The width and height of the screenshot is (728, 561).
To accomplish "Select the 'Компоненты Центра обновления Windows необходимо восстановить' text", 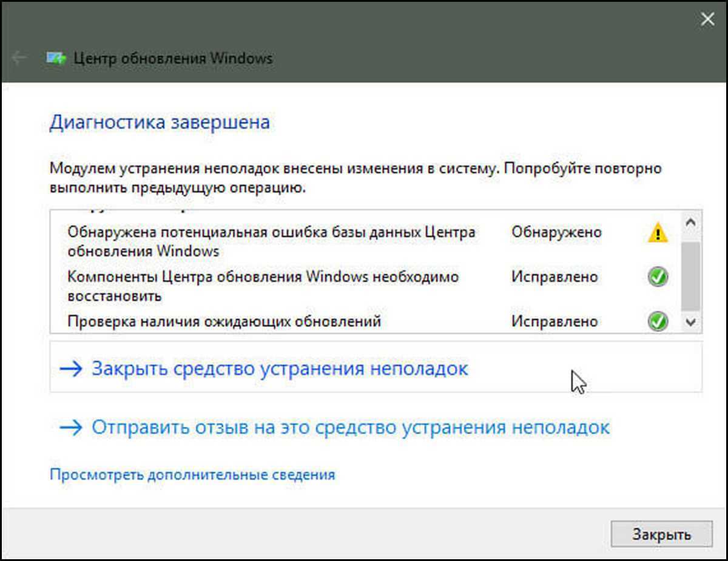I will click(x=263, y=286).
